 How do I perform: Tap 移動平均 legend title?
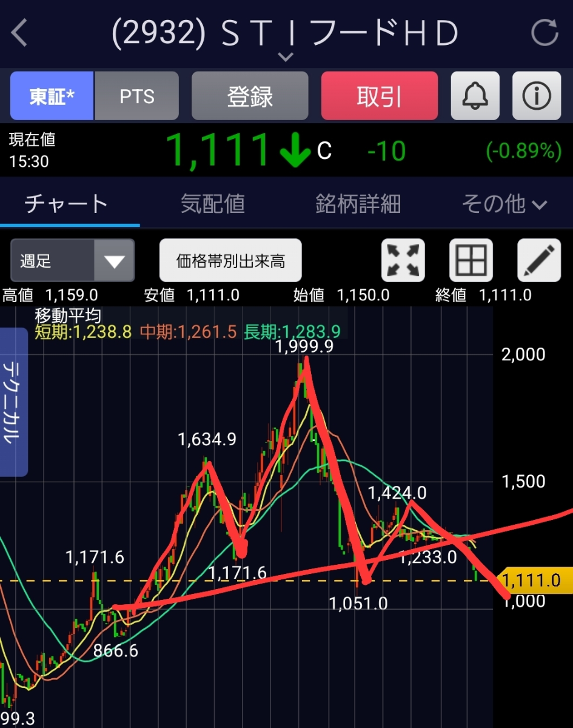click(68, 315)
